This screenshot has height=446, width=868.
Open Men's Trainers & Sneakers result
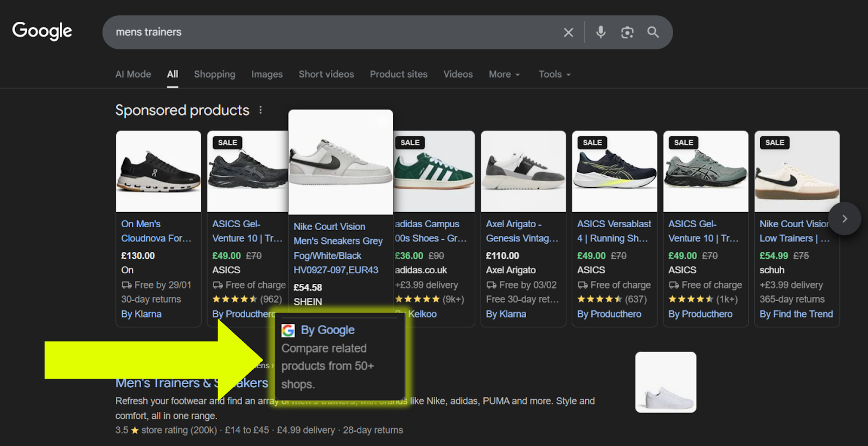point(192,383)
